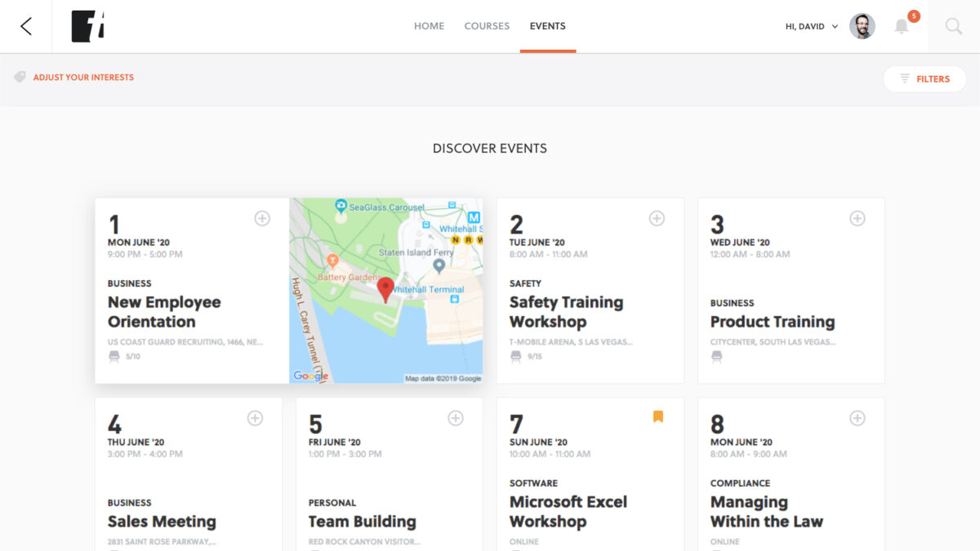Image resolution: width=980 pixels, height=551 pixels.
Task: Open the Sales Meeting event title
Action: point(162,522)
